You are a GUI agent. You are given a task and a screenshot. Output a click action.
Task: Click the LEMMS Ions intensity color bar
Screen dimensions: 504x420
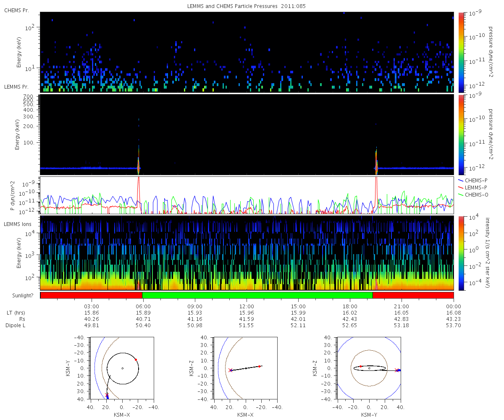pyautogui.click(x=461, y=253)
